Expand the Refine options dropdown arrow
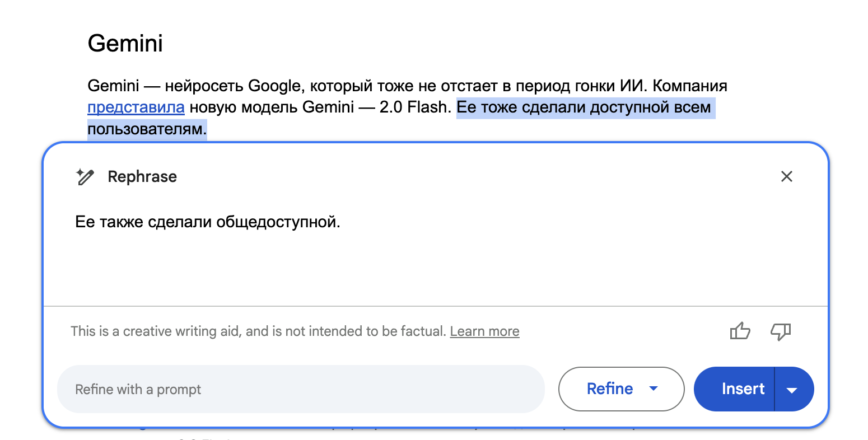The image size is (868, 440). click(x=653, y=388)
